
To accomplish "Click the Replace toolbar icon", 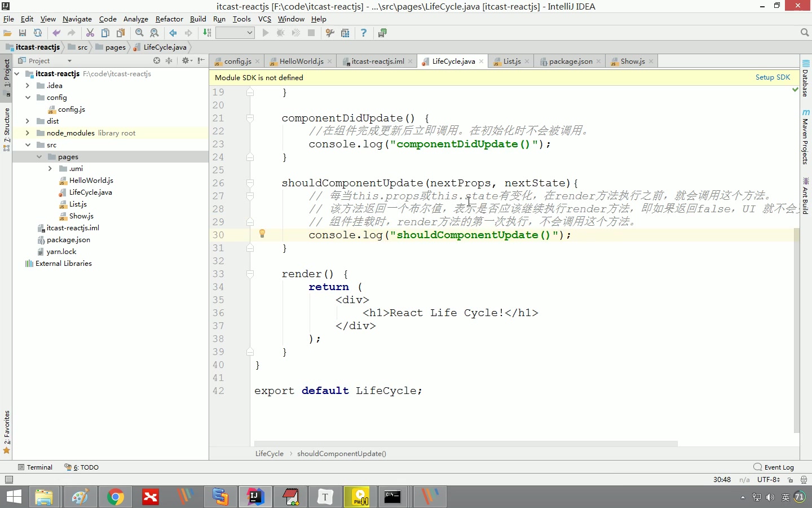I will tap(155, 33).
